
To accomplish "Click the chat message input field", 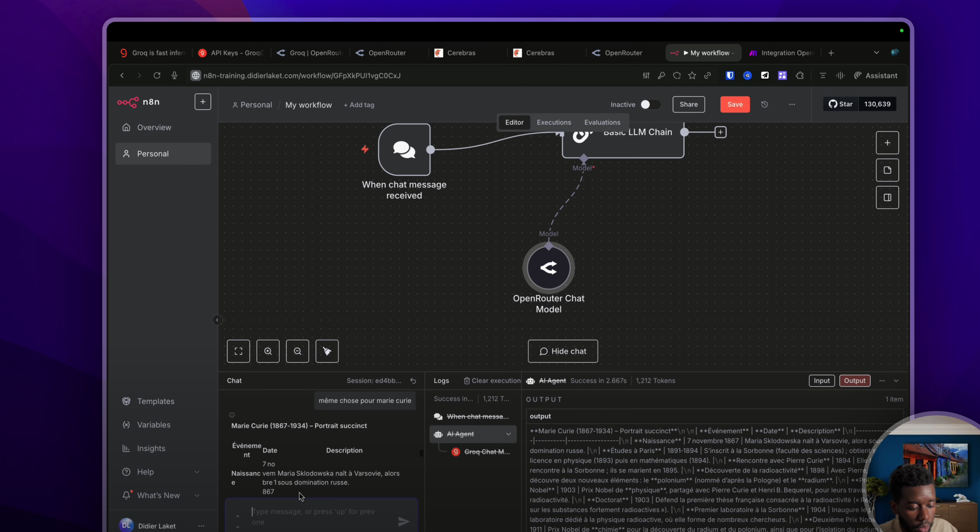I will point(321,516).
